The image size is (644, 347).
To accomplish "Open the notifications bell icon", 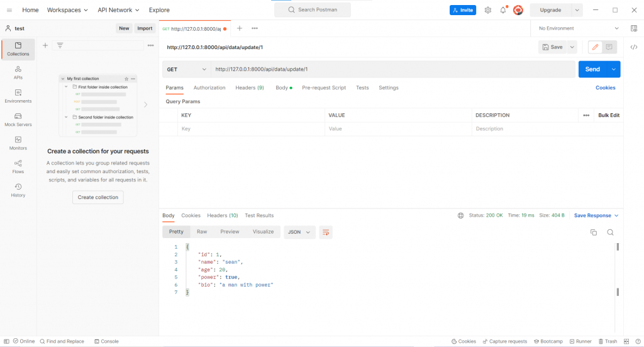I will click(503, 10).
